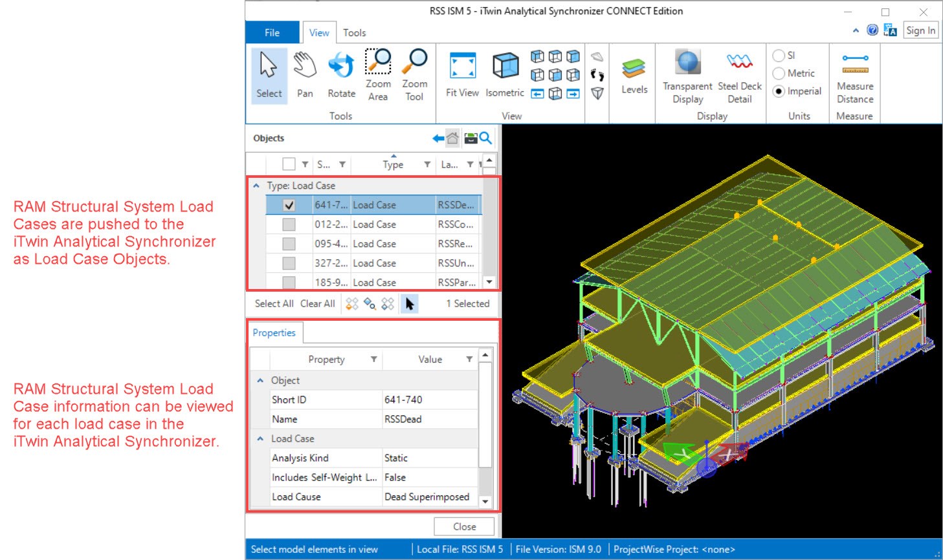The image size is (943, 560).
Task: Select the Pan tool
Action: point(305,76)
